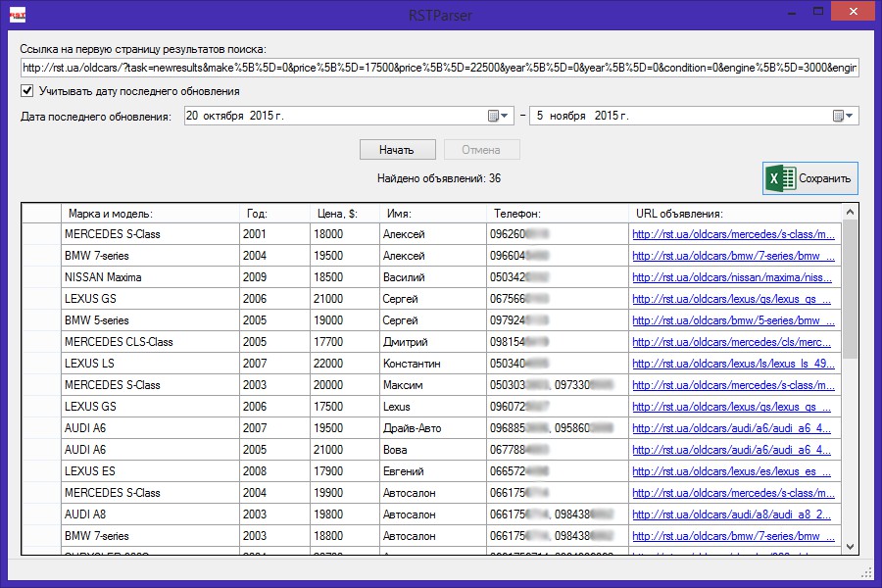Open the MERCEDES S-Class 2001 listing link
Screen dimensions: 882x588
pos(734,234)
